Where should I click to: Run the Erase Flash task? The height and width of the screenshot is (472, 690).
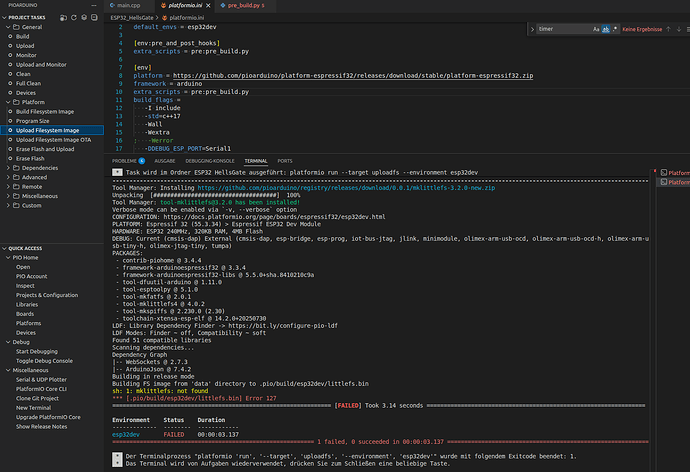coord(30,158)
